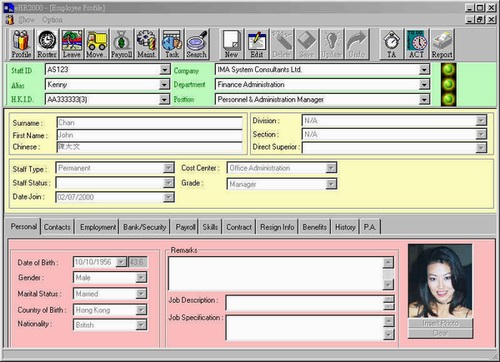Open the Profile toolbar icon
Viewport: 500px width, 362px height.
click(22, 44)
